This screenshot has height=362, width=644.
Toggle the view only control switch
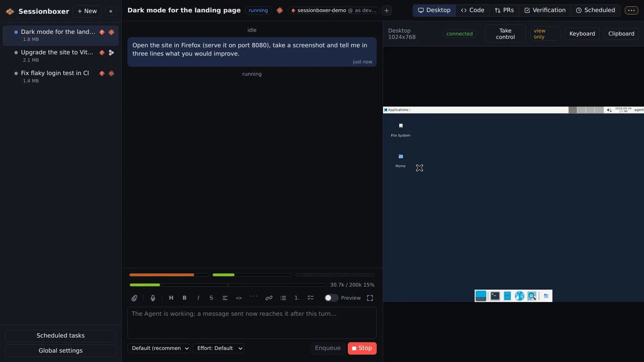[x=545, y=34]
